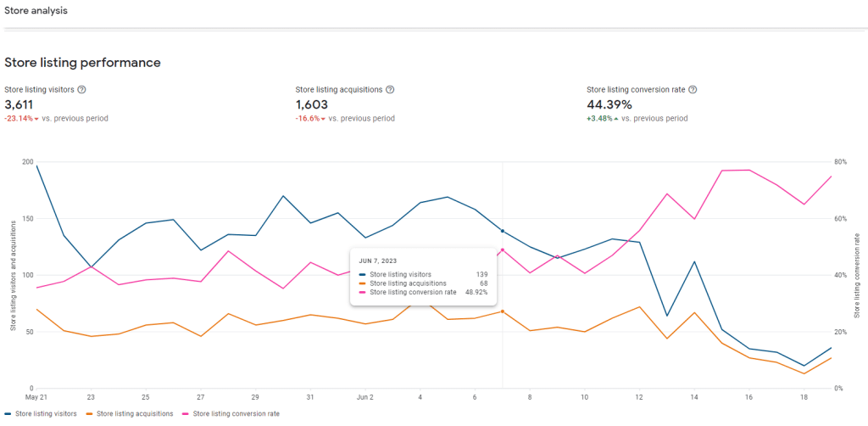Toggle Store listing conversion rate legend below chart

point(231,414)
